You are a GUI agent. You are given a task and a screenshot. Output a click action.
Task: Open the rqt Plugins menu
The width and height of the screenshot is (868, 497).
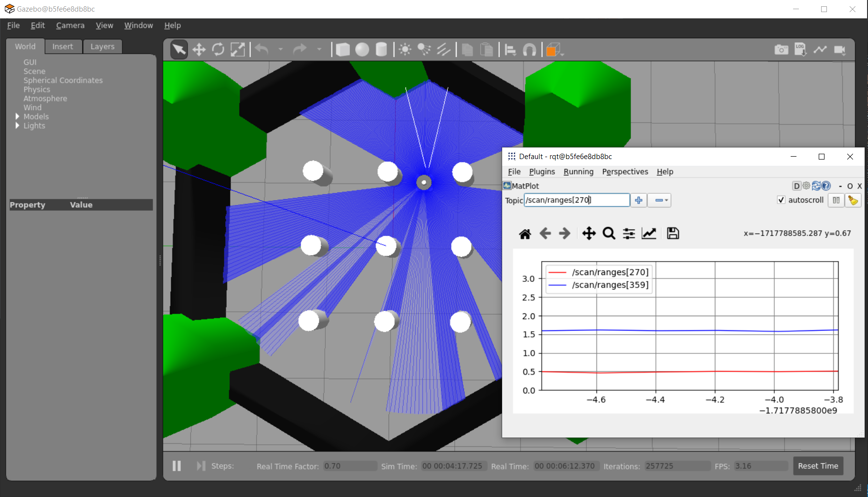(542, 172)
